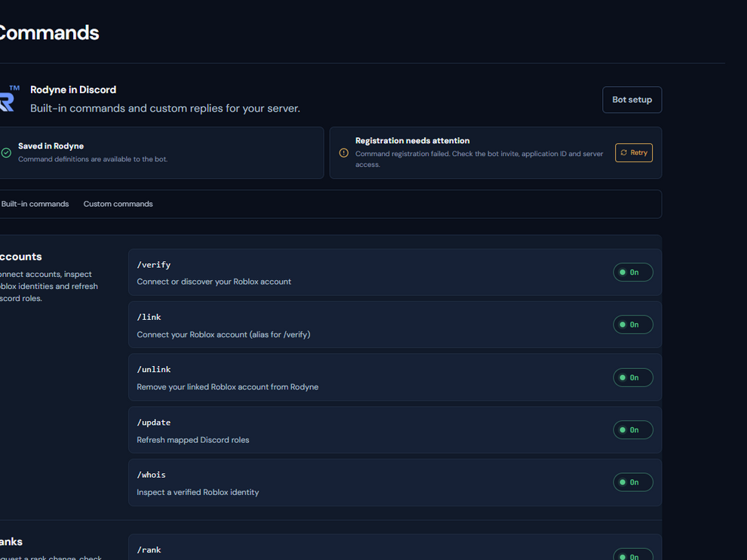Click 'Remove your linked Roblox account from Rodyne'
Viewport: 747px width, 560px height.
(228, 387)
